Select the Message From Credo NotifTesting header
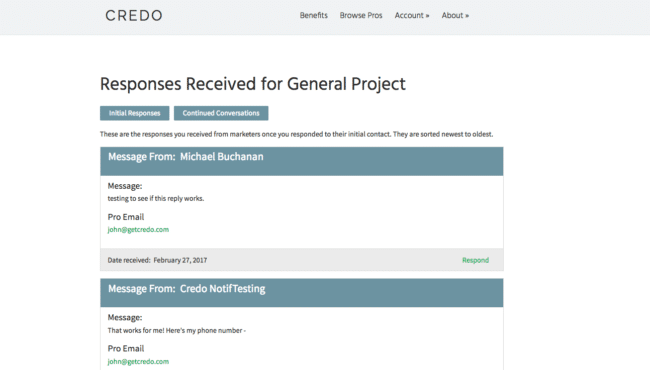 (x=302, y=293)
